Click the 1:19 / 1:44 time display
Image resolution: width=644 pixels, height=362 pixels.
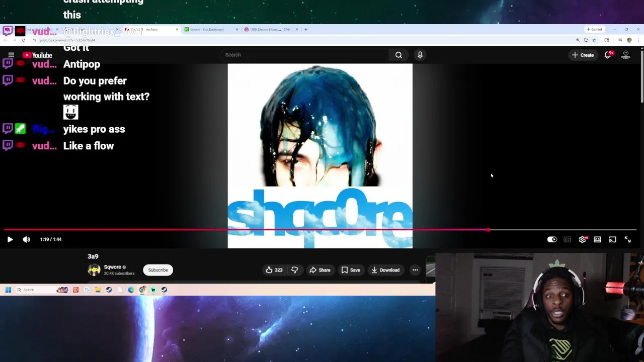tap(51, 240)
